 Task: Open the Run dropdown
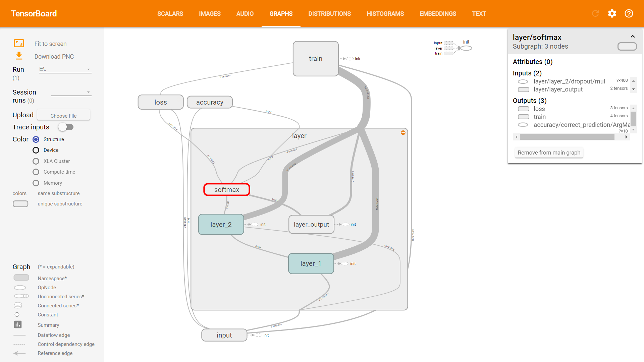tap(65, 69)
